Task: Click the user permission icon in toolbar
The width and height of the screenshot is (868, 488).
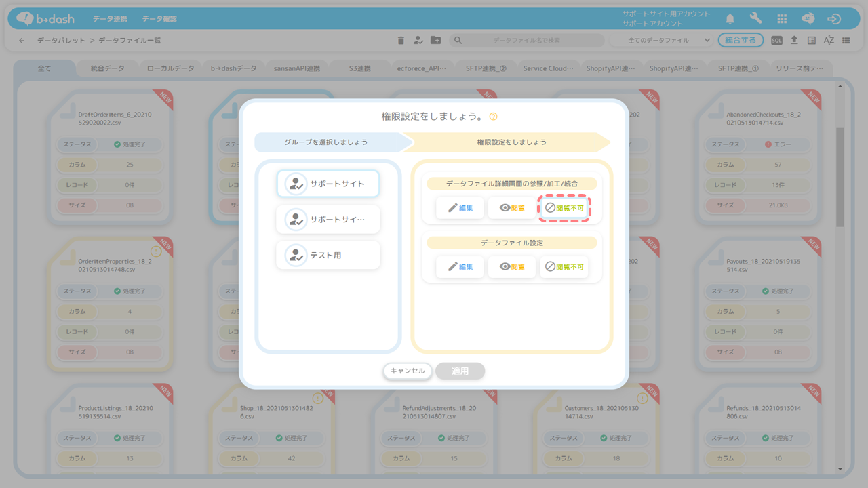Action: [418, 41]
